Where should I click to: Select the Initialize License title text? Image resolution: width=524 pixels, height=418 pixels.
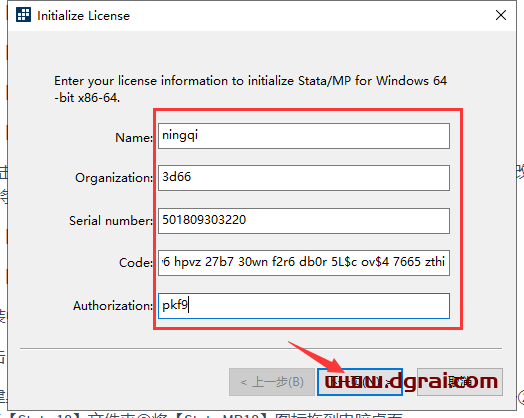[83, 16]
